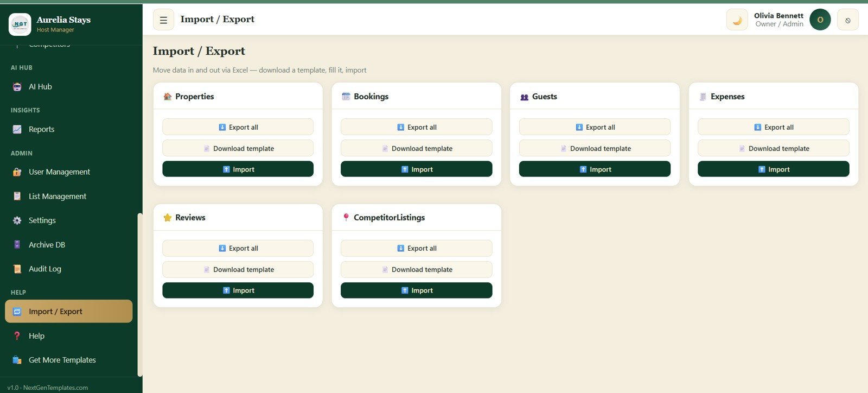Click the Expenses card title
868x393 pixels.
tap(727, 97)
